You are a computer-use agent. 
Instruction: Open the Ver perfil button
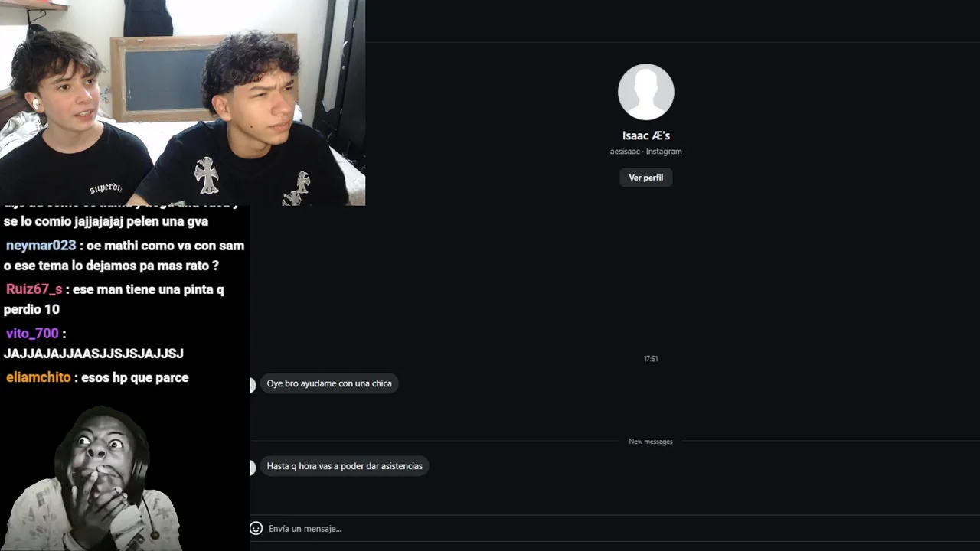pos(646,178)
